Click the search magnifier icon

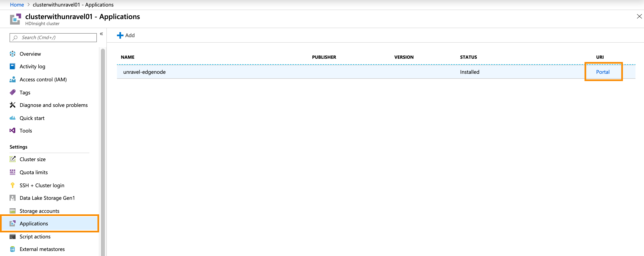(x=15, y=38)
